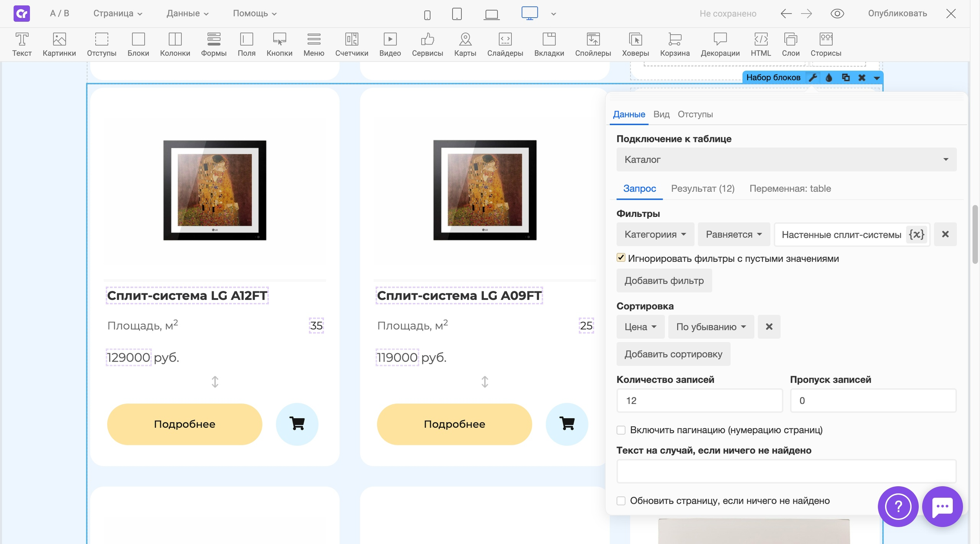The image size is (980, 544).
Task: Click Добавить сортировку button
Action: click(673, 354)
